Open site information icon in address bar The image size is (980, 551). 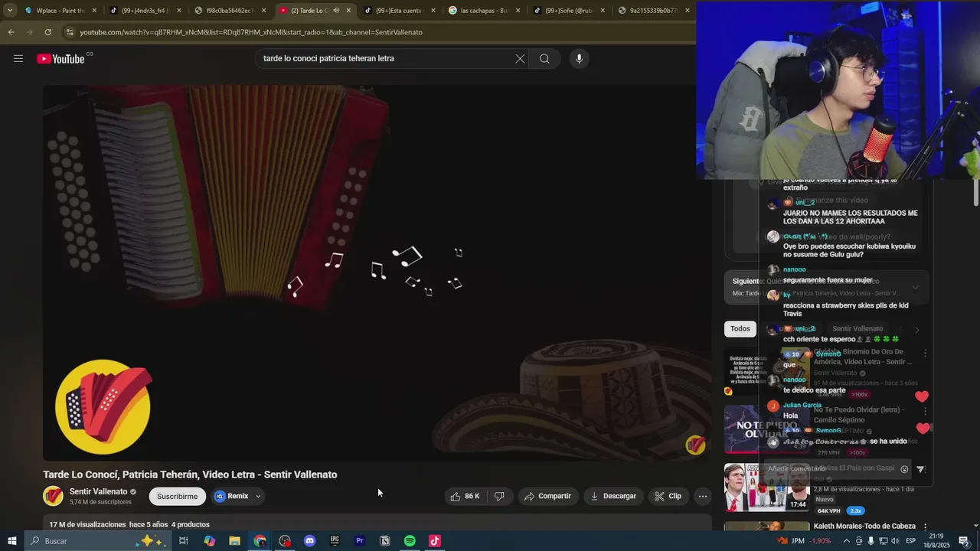point(70,32)
